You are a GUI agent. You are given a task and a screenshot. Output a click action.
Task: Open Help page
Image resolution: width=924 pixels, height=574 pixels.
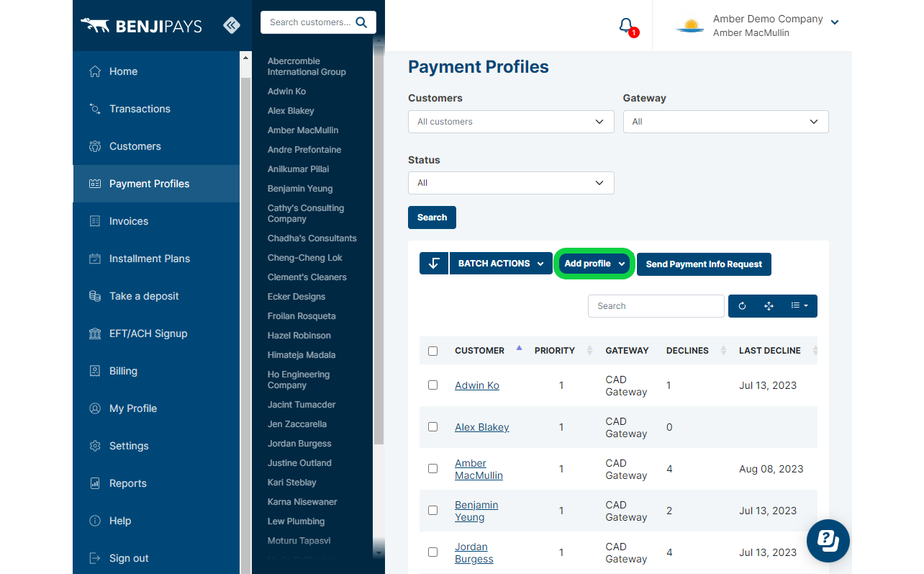pos(156,521)
